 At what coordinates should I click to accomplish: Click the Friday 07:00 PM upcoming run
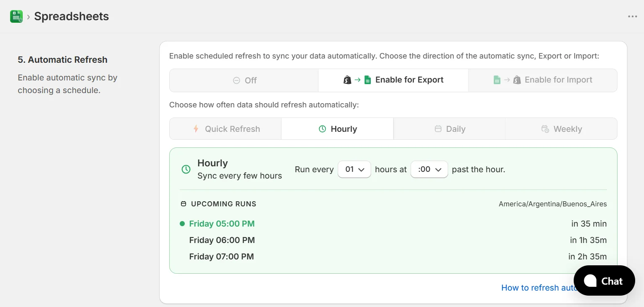click(x=221, y=256)
